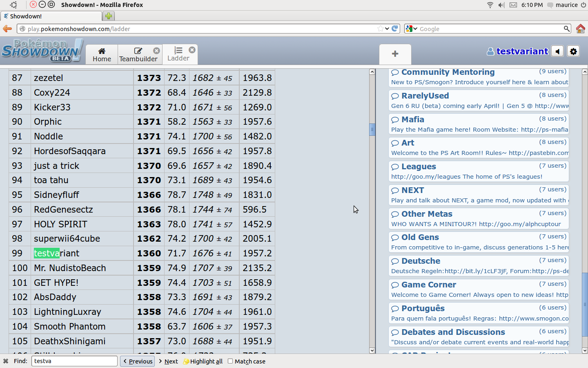Click the plus button to join a room
The width and height of the screenshot is (588, 368).
(x=395, y=54)
